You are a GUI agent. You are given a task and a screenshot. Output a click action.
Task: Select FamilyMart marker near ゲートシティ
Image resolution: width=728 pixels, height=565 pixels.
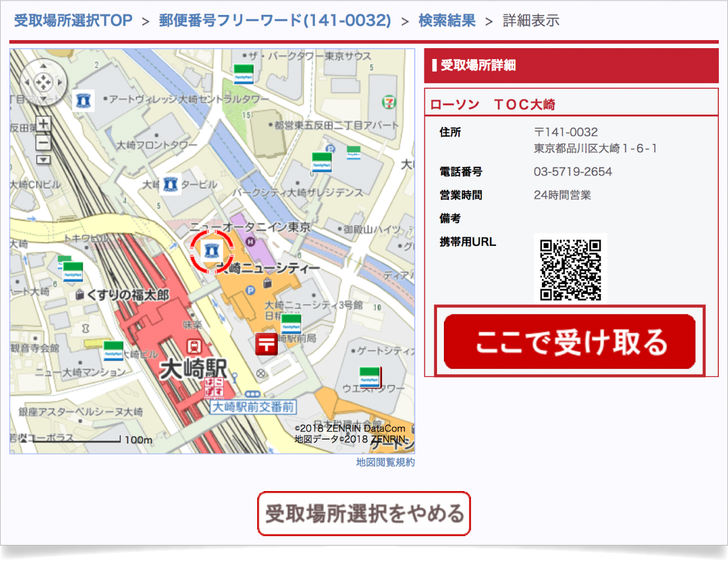coord(369,377)
